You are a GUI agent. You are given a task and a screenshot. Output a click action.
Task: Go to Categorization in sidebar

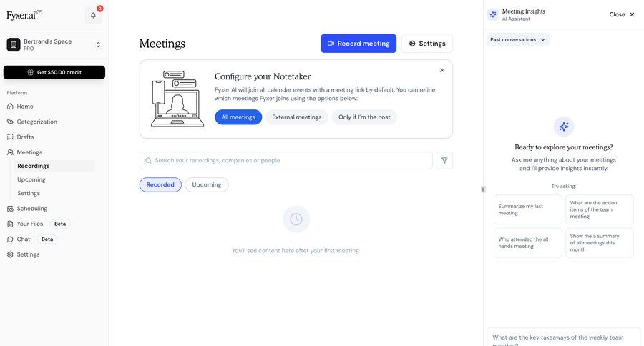click(37, 122)
